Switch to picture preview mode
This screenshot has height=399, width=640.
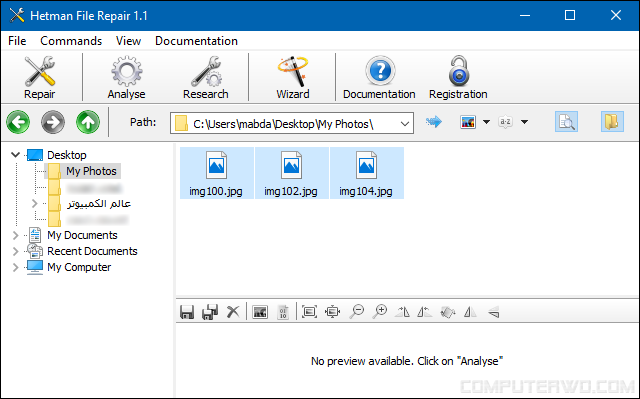pyautogui.click(x=260, y=312)
